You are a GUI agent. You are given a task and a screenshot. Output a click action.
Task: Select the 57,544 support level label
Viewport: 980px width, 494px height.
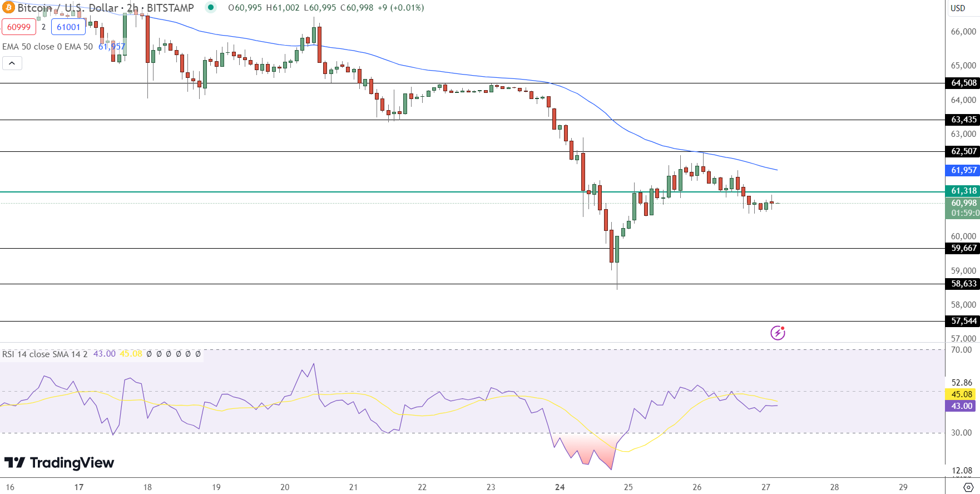[x=963, y=321]
